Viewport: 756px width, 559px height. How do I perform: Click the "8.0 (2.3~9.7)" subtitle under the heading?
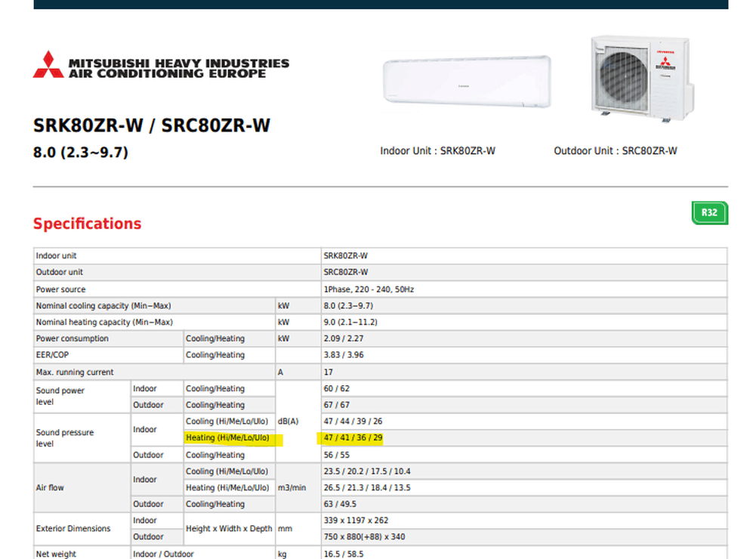[81, 153]
